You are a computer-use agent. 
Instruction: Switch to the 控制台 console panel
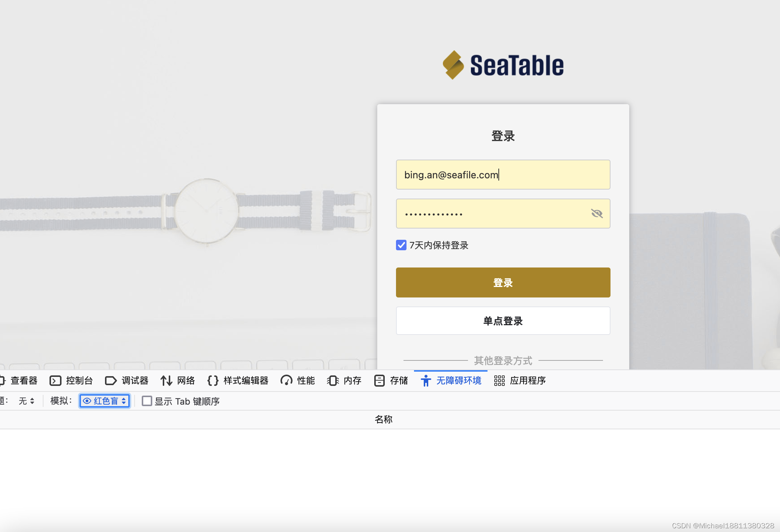(x=79, y=380)
